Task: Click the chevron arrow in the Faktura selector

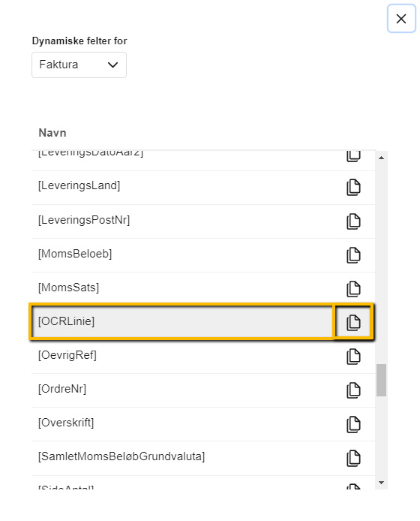Action: pyautogui.click(x=113, y=65)
